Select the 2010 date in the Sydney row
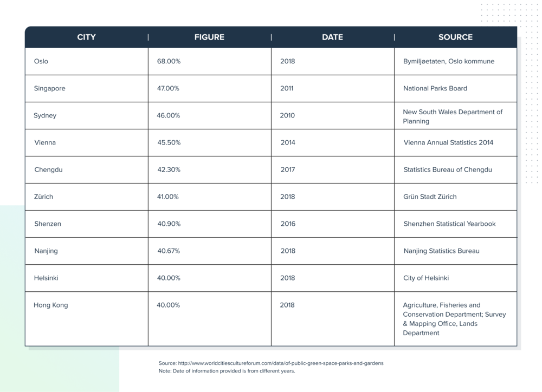This screenshot has width=542, height=392. [287, 115]
